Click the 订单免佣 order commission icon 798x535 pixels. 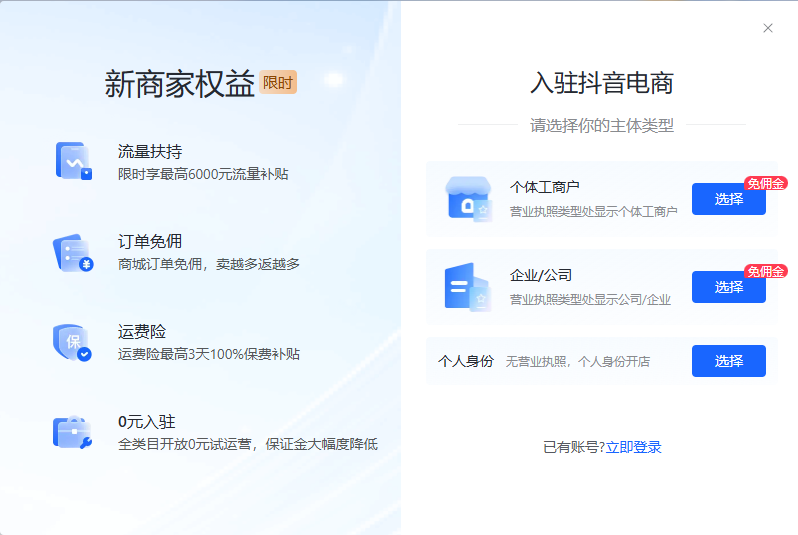[x=73, y=252]
